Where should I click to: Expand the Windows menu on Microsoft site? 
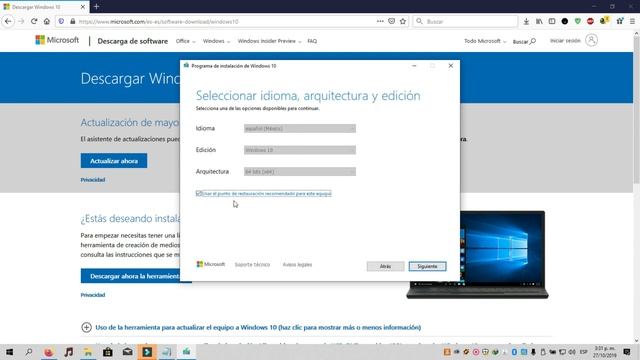[x=216, y=41]
